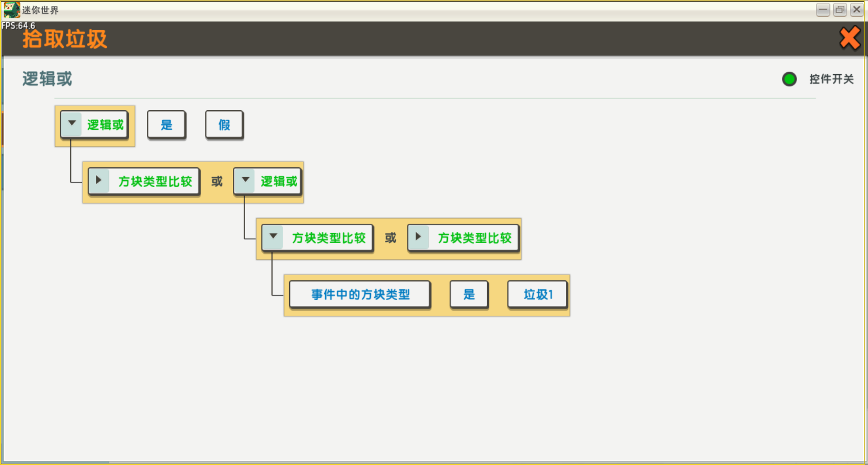Collapse the top-level 逻辑或 node arrow
This screenshot has width=868, height=465.
[71, 124]
